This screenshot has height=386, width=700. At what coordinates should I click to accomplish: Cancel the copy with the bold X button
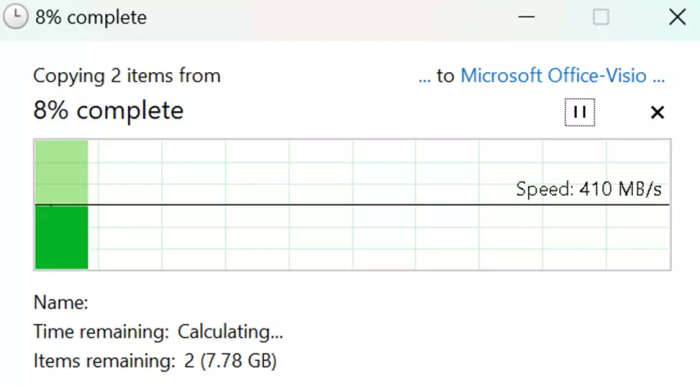(x=657, y=112)
